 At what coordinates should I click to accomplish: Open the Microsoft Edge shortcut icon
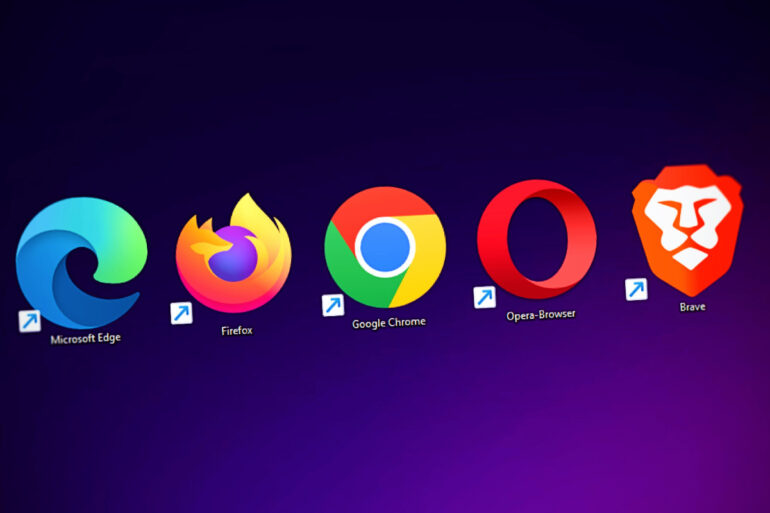(82, 263)
